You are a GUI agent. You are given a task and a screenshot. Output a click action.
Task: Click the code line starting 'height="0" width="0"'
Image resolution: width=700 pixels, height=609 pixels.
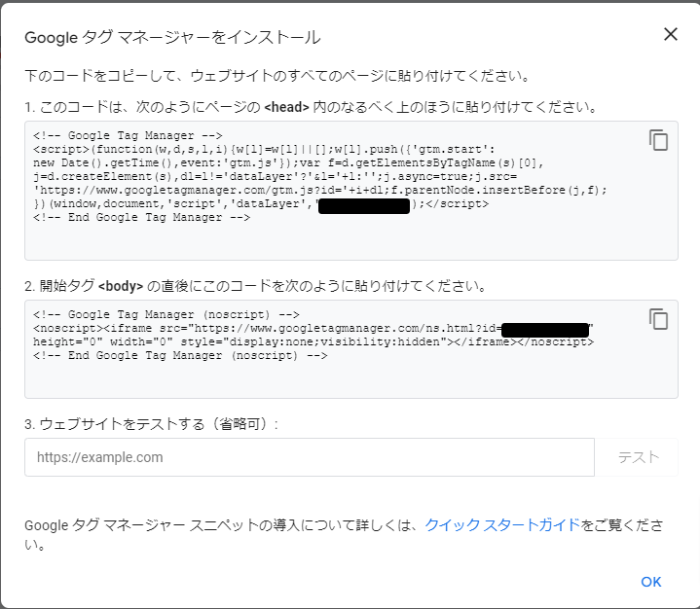313,342
